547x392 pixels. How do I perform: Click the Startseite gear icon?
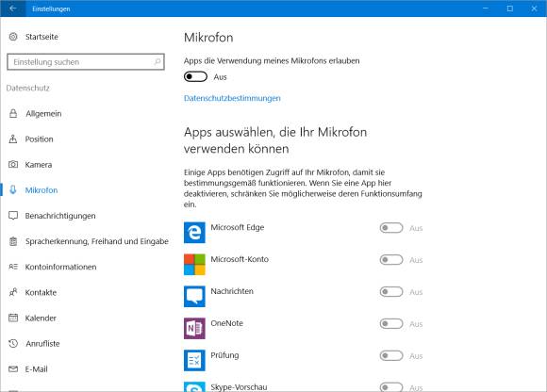pyautogui.click(x=13, y=37)
